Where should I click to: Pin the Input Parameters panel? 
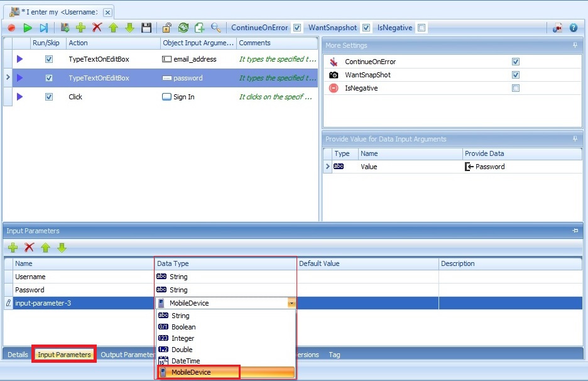point(575,231)
